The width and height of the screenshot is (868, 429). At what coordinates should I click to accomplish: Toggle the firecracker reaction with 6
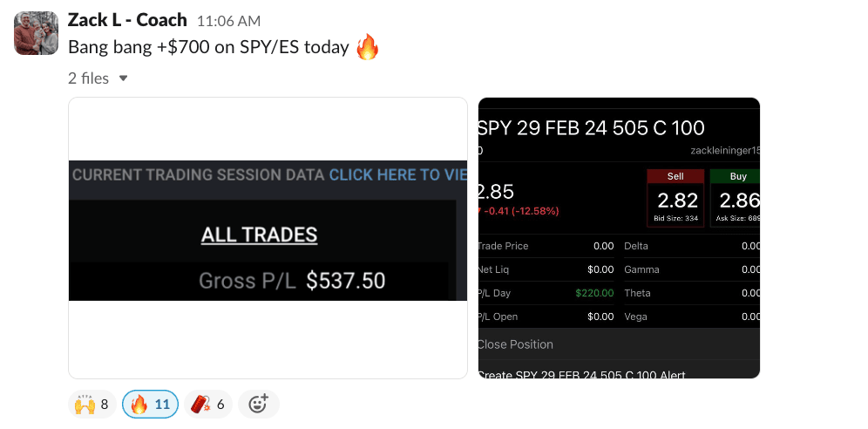208,404
